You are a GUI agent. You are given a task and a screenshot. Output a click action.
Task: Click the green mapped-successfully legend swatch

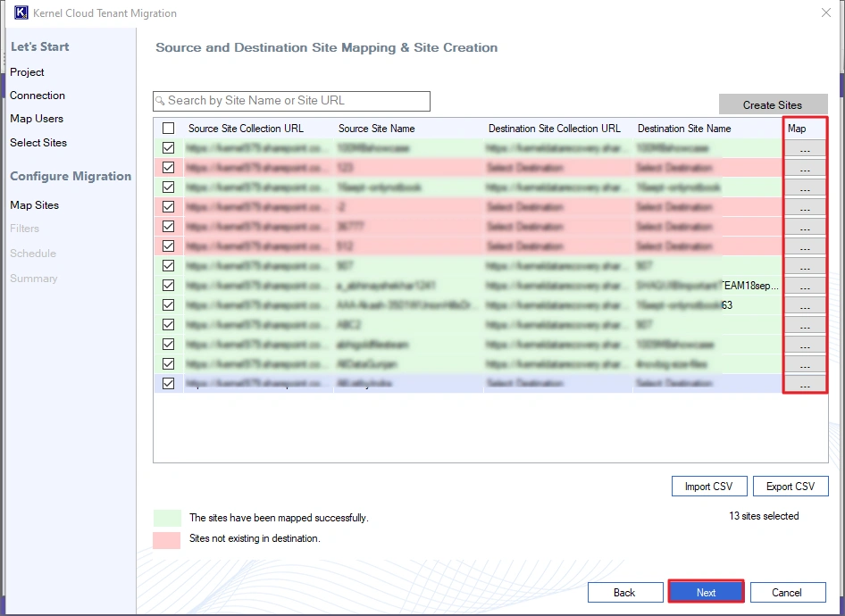[168, 518]
